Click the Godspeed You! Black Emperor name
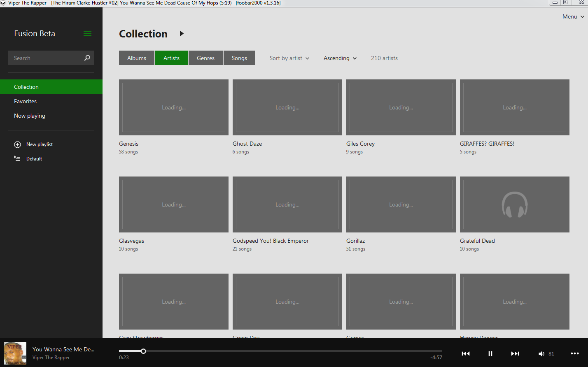Screen dimensions: 588x367 [x=271, y=241]
